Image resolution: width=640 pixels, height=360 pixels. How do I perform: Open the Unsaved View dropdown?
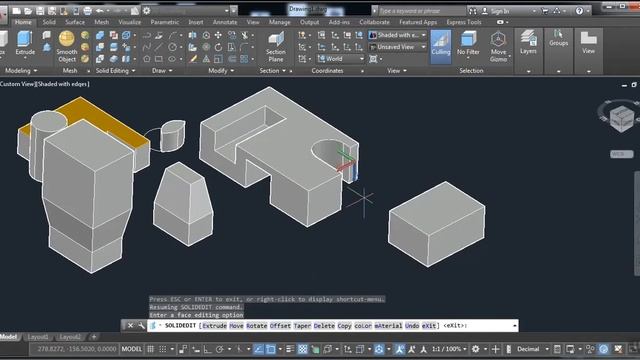point(398,47)
